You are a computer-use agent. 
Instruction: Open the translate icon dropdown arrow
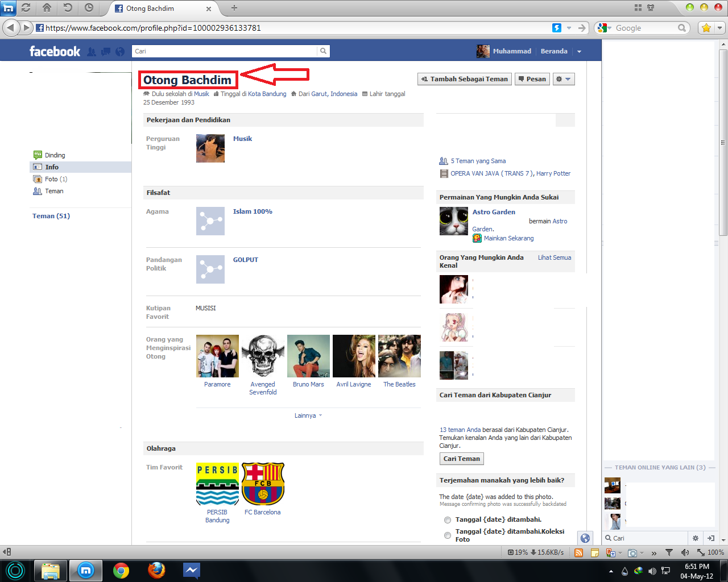(x=619, y=552)
